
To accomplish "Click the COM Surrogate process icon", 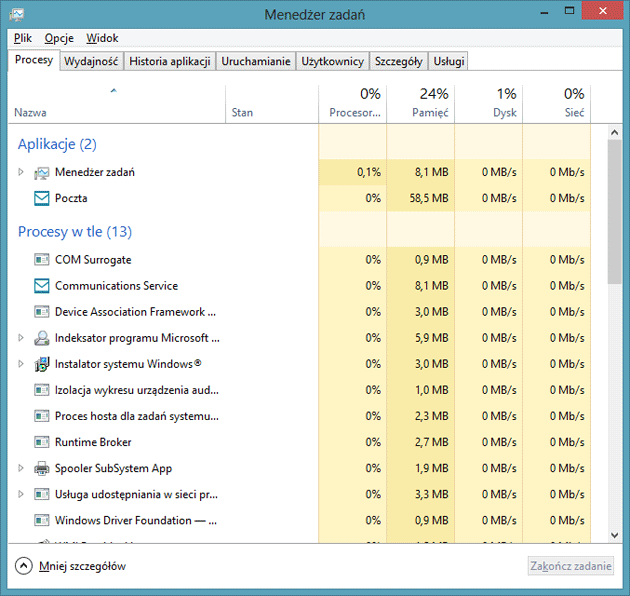I will click(x=41, y=260).
